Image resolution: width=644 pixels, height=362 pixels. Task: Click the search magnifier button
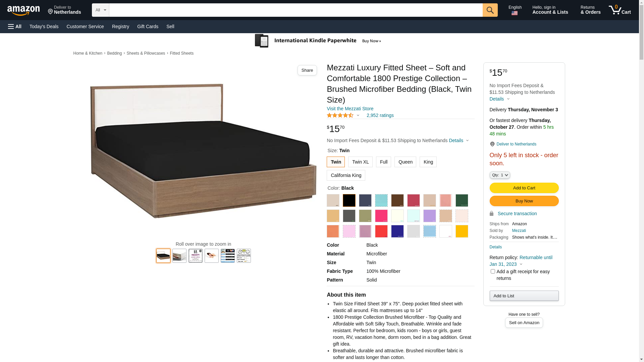(490, 10)
